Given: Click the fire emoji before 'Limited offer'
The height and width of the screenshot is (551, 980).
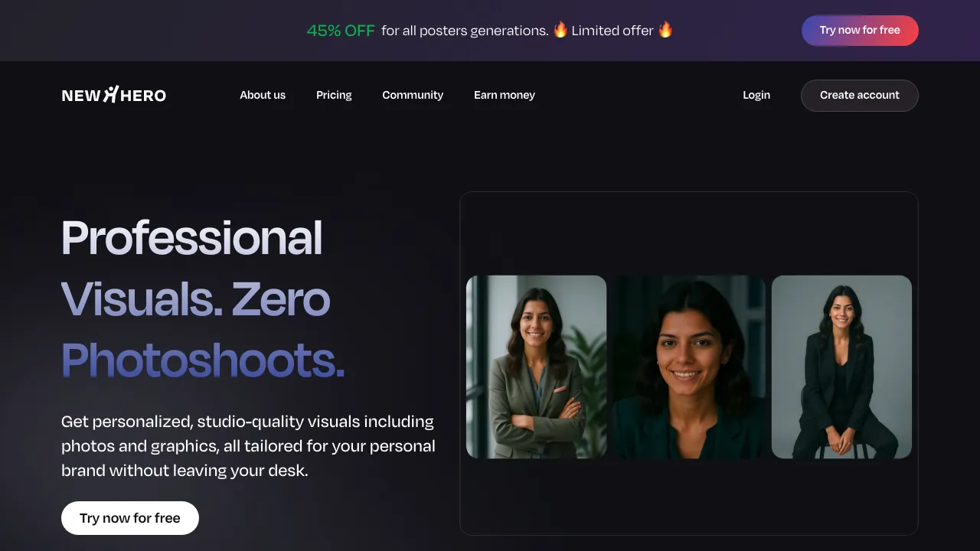Looking at the screenshot, I should coord(560,30).
